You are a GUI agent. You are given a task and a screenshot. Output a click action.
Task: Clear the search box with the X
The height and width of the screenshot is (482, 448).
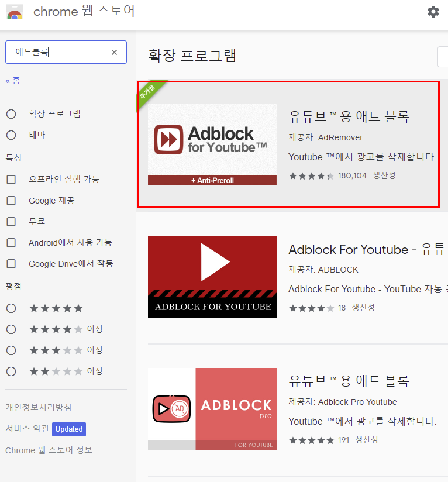(x=114, y=52)
